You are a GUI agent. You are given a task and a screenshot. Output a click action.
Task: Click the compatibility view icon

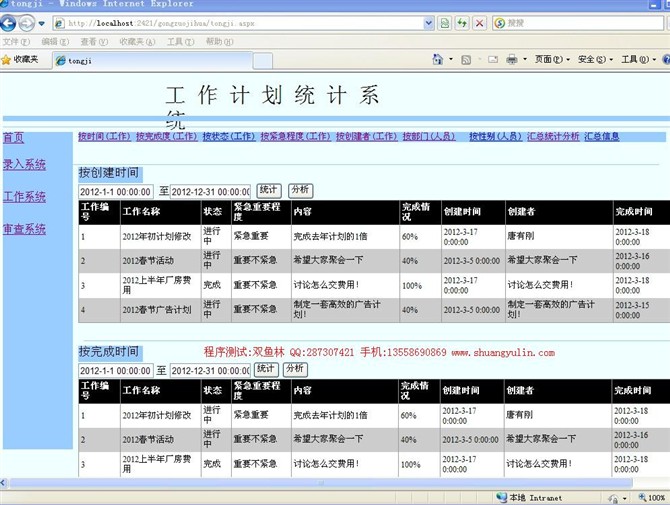coord(445,23)
